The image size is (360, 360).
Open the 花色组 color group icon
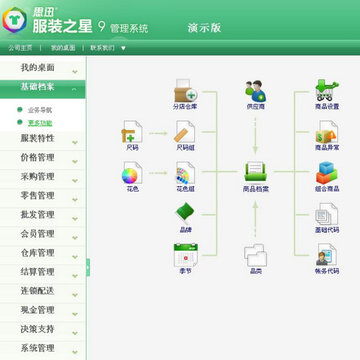(185, 173)
